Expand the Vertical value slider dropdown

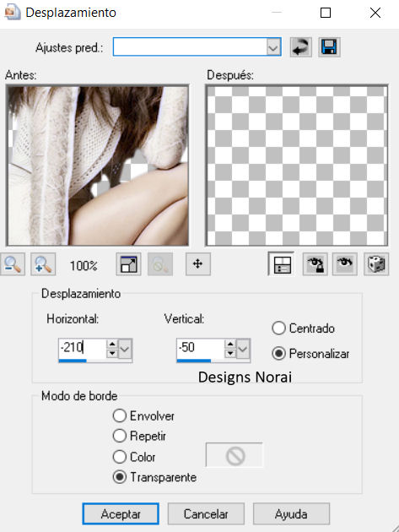click(x=243, y=349)
